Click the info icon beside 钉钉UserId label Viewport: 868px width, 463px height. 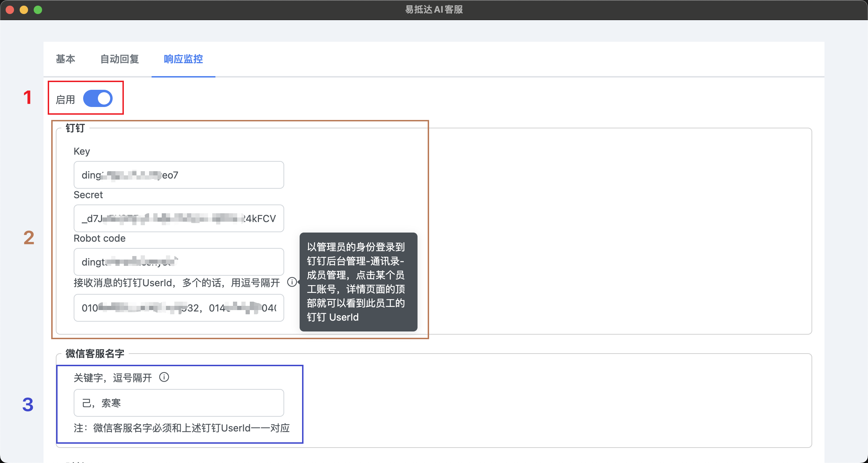tap(292, 282)
